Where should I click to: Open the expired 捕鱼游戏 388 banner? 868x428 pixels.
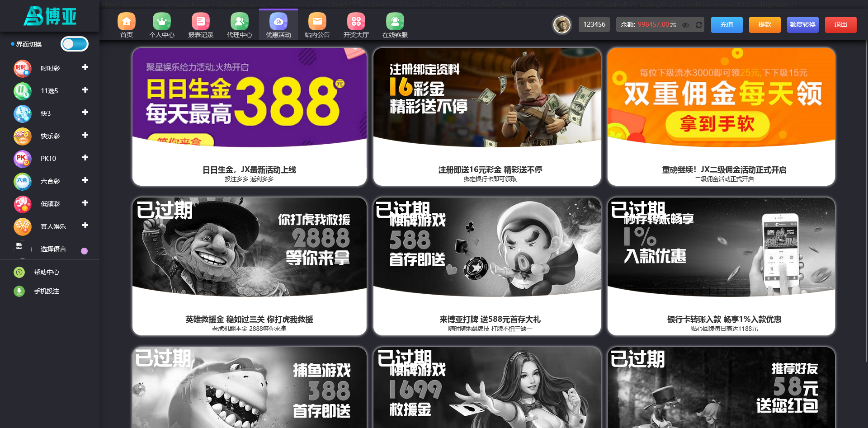click(x=250, y=387)
